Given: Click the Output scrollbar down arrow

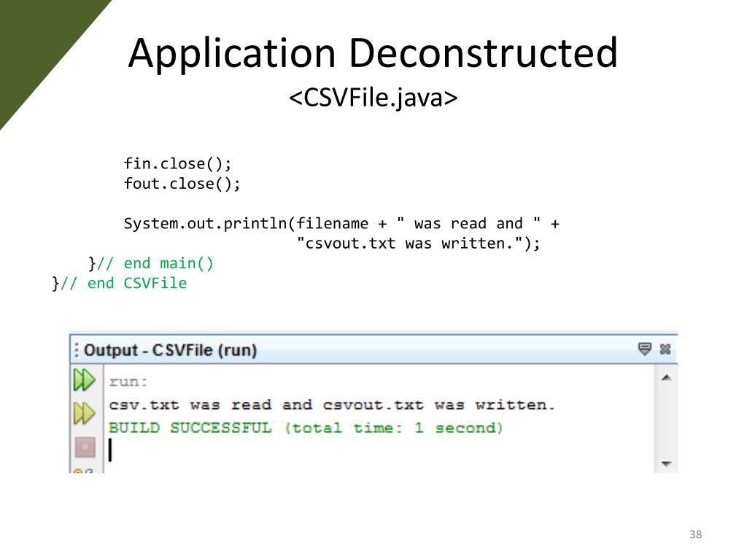Looking at the screenshot, I should 667,463.
